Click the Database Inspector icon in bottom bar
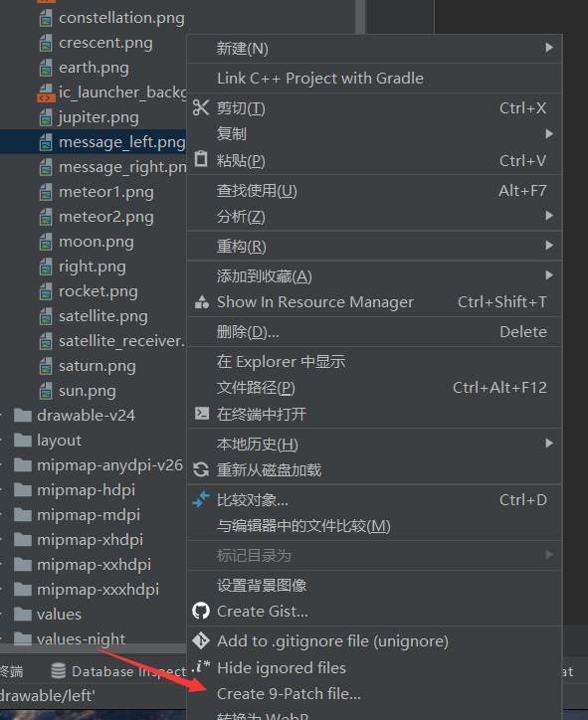The width and height of the screenshot is (588, 720). point(58,671)
